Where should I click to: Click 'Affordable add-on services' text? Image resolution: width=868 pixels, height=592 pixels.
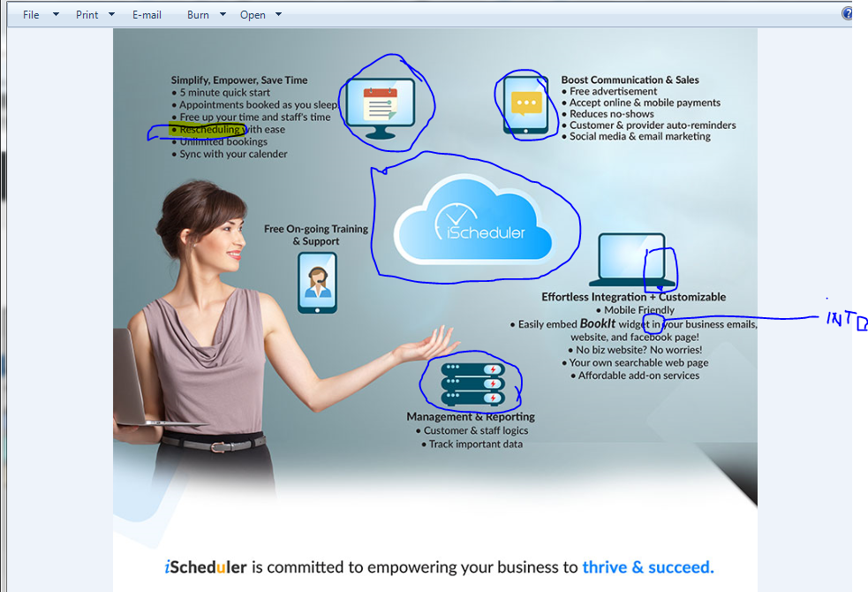pos(638,375)
